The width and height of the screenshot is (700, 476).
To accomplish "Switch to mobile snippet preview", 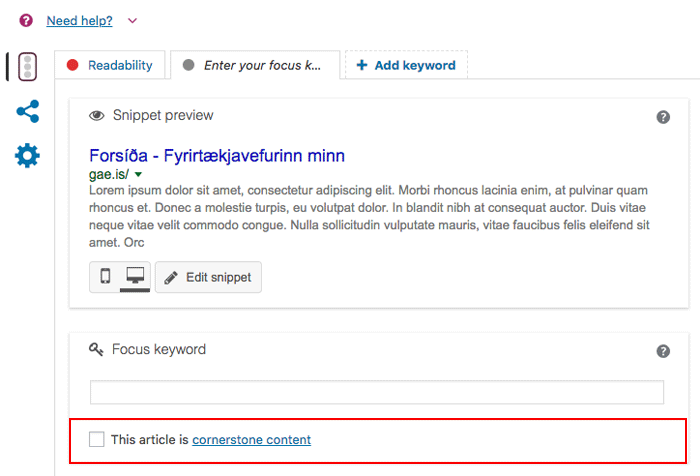I will [105, 276].
